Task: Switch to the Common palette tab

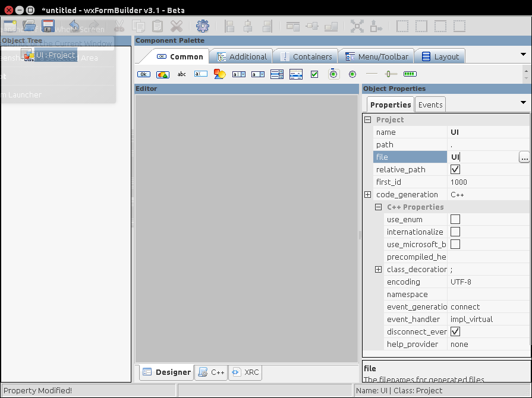Action: click(x=180, y=56)
